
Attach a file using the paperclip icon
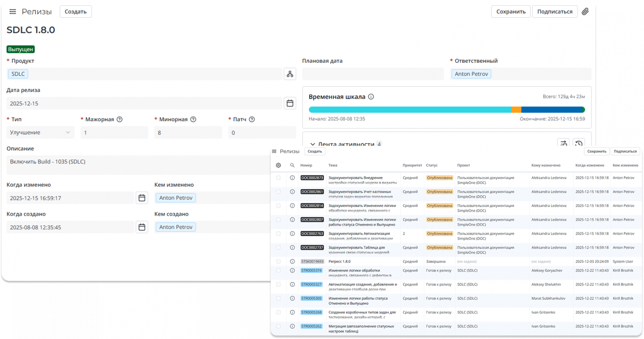585,11
